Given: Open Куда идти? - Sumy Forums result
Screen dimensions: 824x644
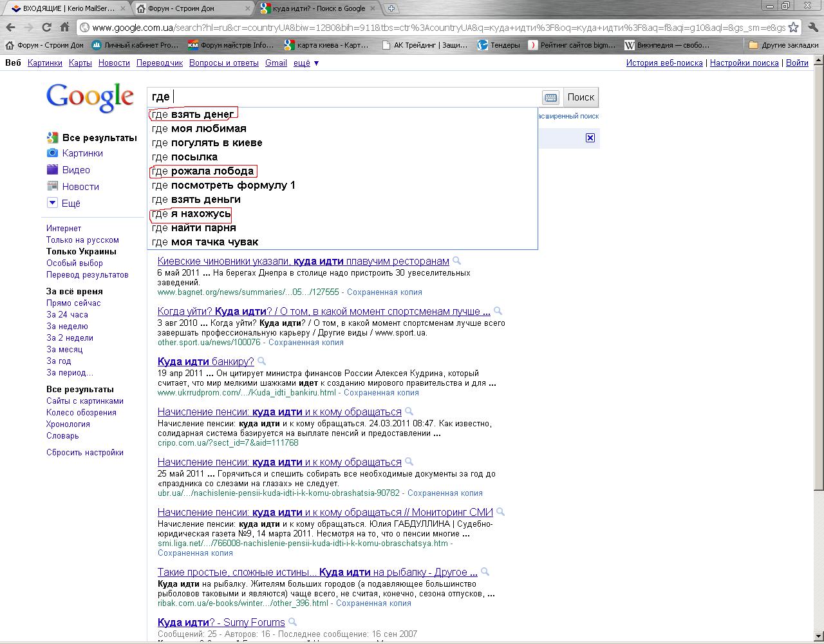Looking at the screenshot, I should pos(221,622).
